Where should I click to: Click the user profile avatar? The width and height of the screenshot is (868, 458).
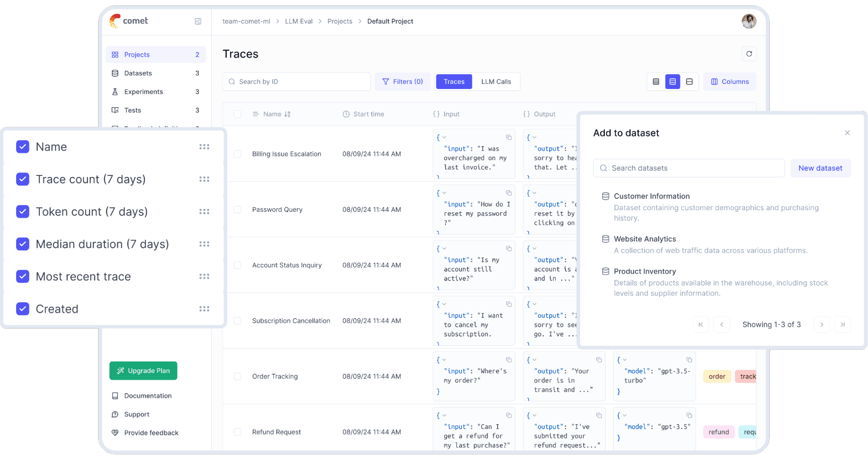(749, 21)
